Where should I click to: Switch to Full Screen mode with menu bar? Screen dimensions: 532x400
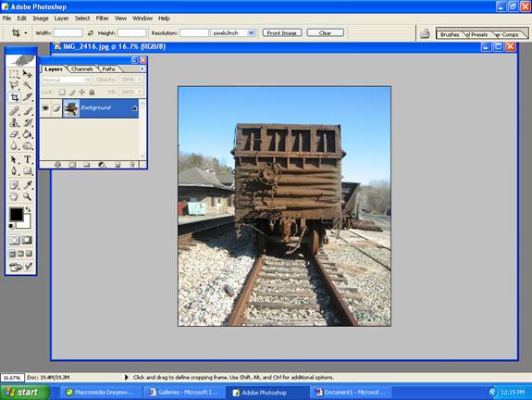[x=20, y=254]
